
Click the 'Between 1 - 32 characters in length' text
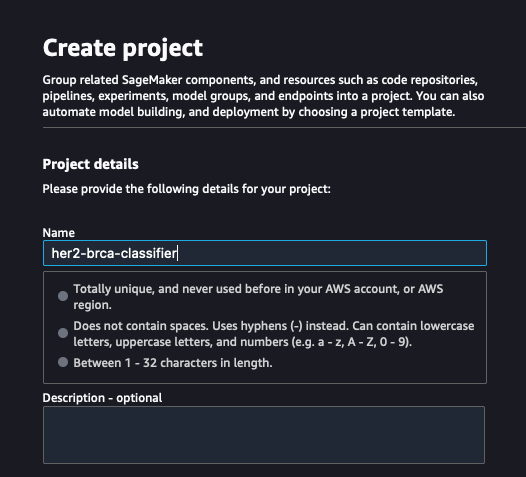tap(173, 363)
